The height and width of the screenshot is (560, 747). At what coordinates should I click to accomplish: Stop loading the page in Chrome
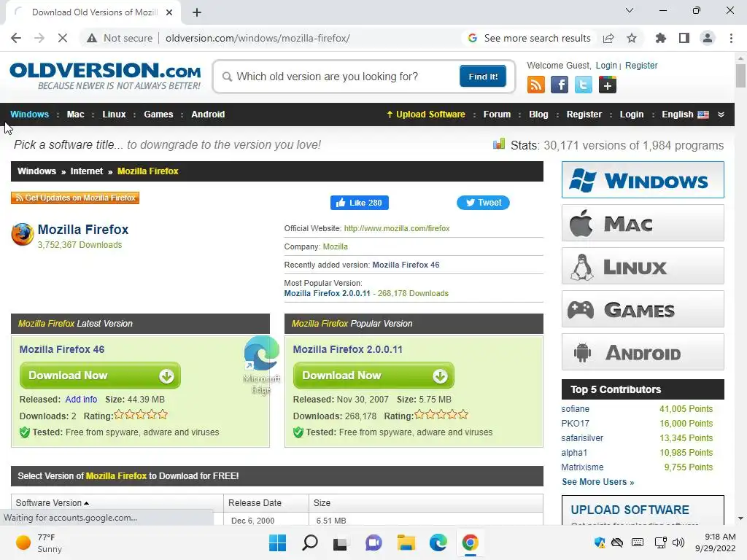63,38
